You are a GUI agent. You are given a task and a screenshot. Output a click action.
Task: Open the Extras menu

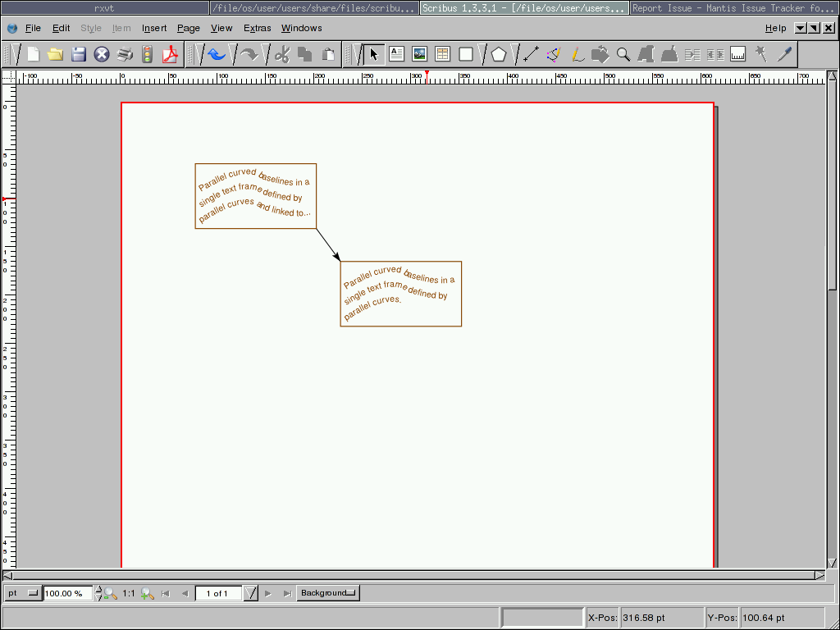click(257, 28)
